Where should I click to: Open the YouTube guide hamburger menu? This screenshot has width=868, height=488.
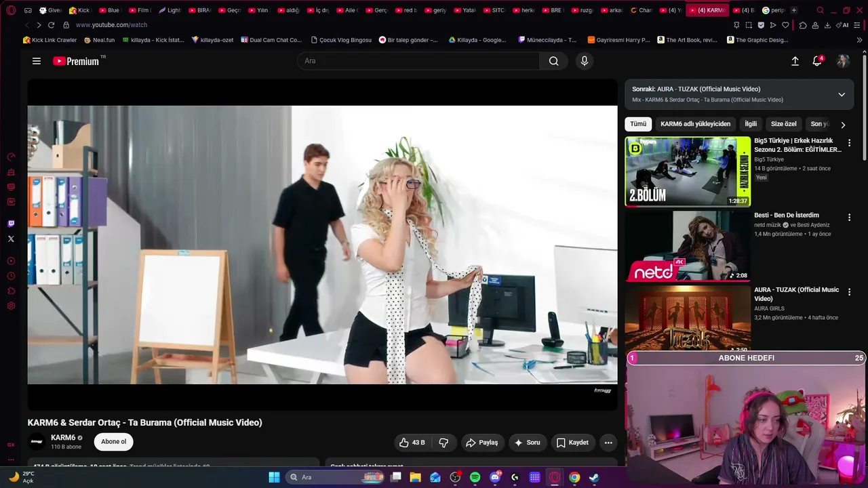coord(37,61)
